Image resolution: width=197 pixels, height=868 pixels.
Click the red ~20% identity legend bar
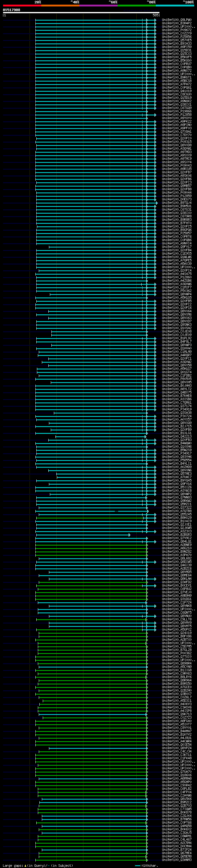pyautogui.click(x=22, y=6)
